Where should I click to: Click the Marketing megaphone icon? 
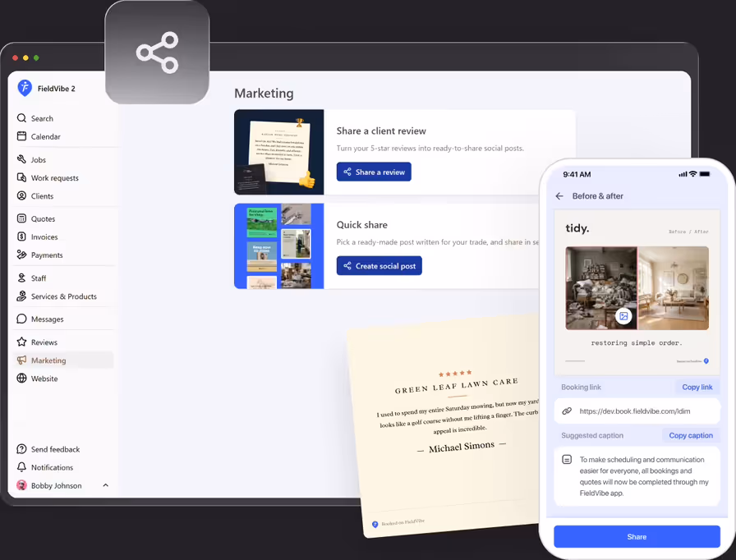tap(21, 360)
